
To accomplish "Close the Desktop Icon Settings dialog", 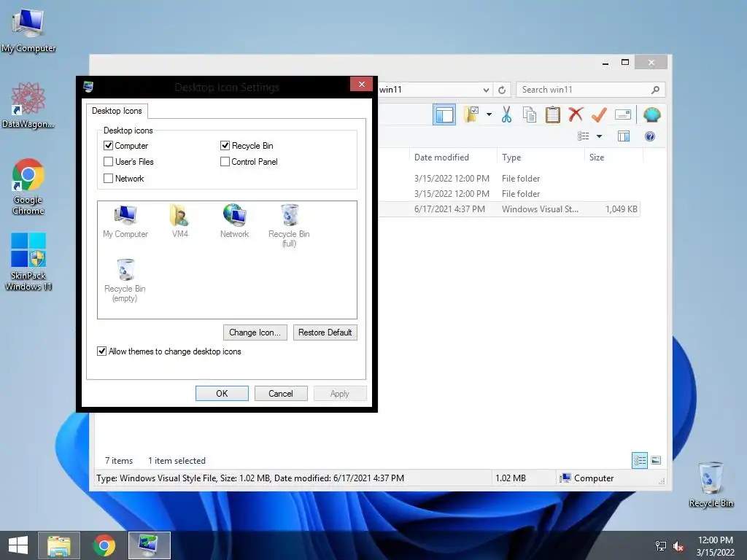I will tap(362, 85).
